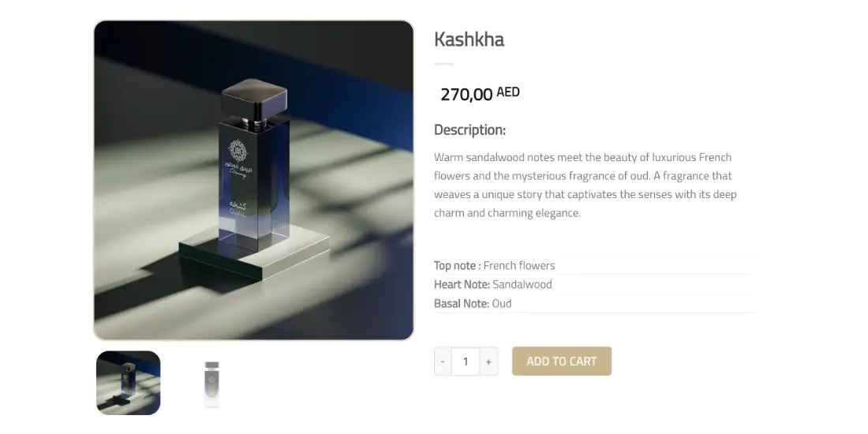This screenshot has height=434, width=868.
Task: Click the quantity input field showing 1
Action: click(466, 361)
